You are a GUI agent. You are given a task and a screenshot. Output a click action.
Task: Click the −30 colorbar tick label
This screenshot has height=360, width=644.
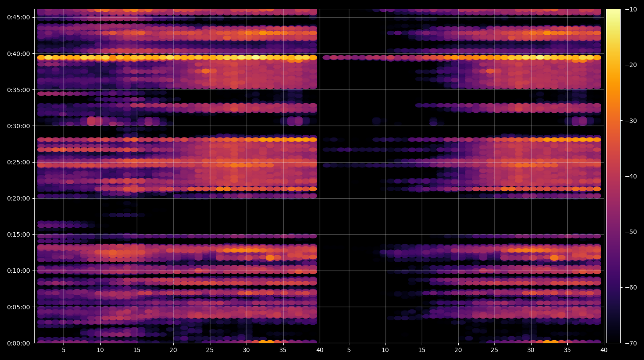click(630, 121)
